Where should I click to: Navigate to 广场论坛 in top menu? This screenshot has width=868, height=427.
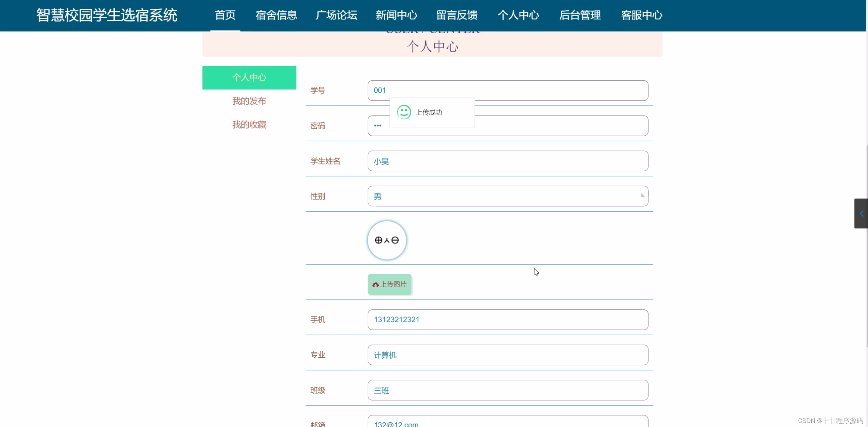(x=336, y=15)
